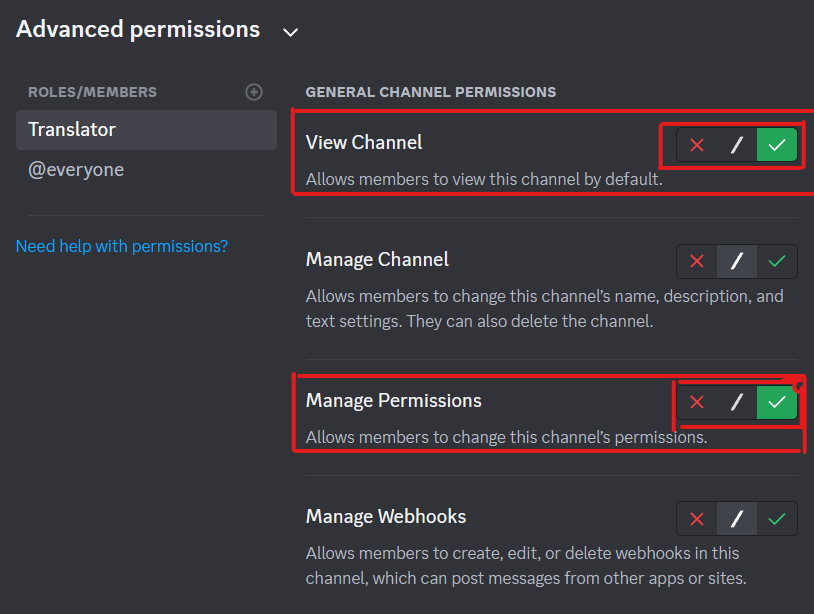Enable the View Channel allow toggle
814x614 pixels.
pos(777,144)
